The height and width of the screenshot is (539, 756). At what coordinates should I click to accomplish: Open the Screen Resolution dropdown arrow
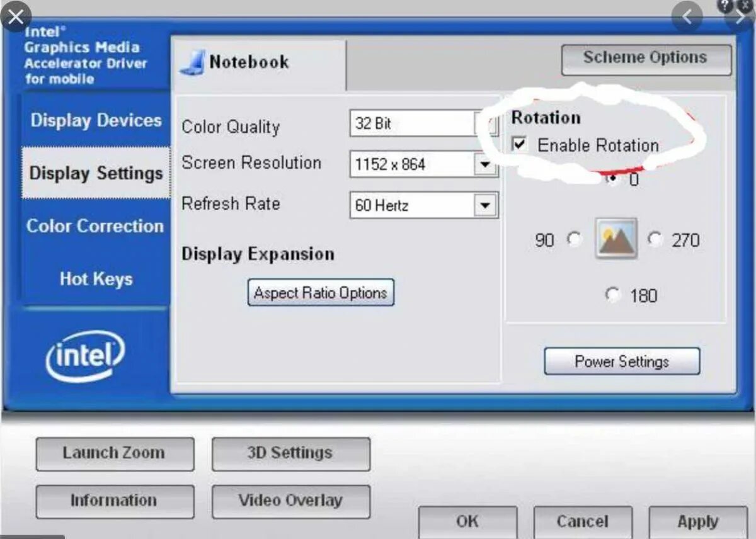(484, 164)
